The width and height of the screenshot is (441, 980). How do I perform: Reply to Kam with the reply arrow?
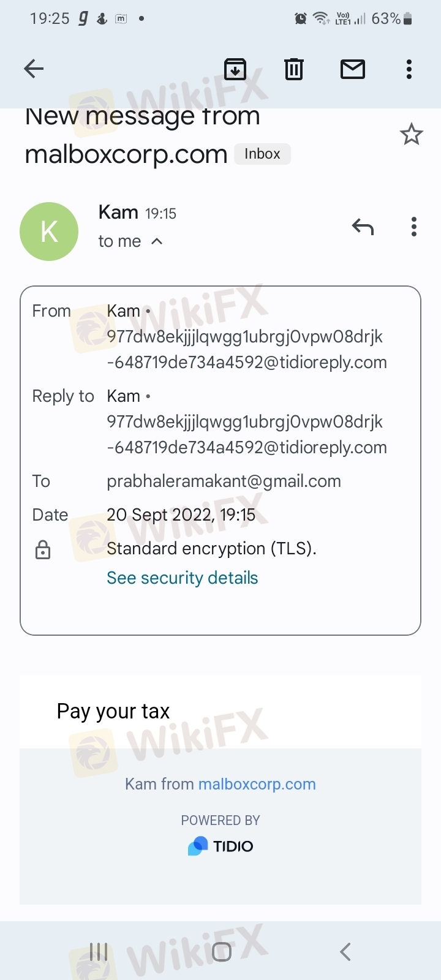(x=363, y=227)
